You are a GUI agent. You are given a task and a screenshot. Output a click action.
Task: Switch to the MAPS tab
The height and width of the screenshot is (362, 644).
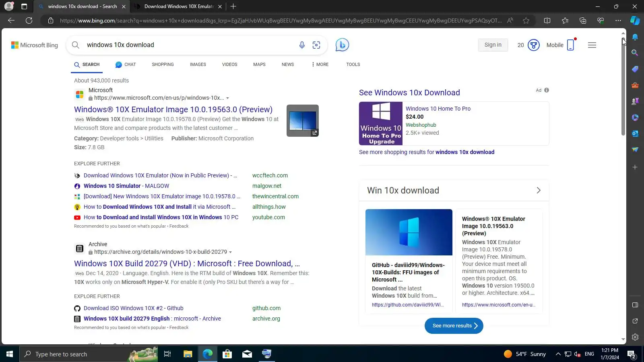click(x=259, y=64)
